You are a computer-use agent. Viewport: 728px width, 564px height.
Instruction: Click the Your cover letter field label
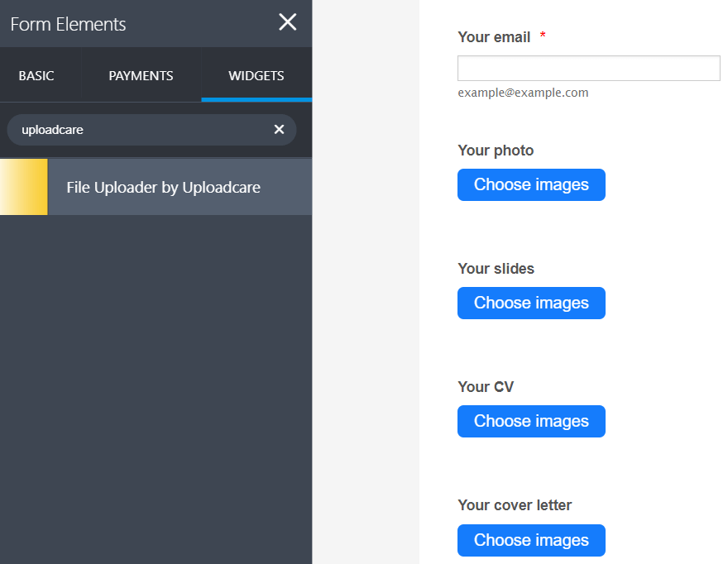[513, 504]
